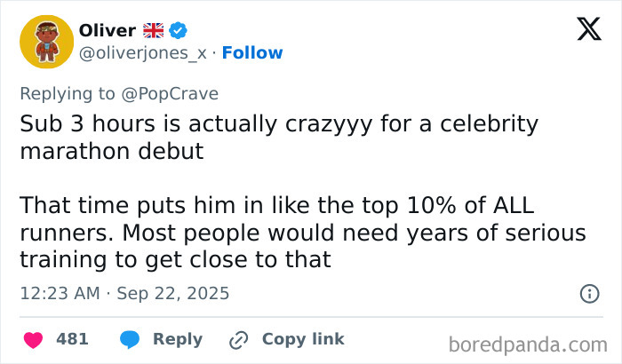Click the 481 likes count
Image resolution: width=622 pixels, height=364 pixels.
coord(72,339)
